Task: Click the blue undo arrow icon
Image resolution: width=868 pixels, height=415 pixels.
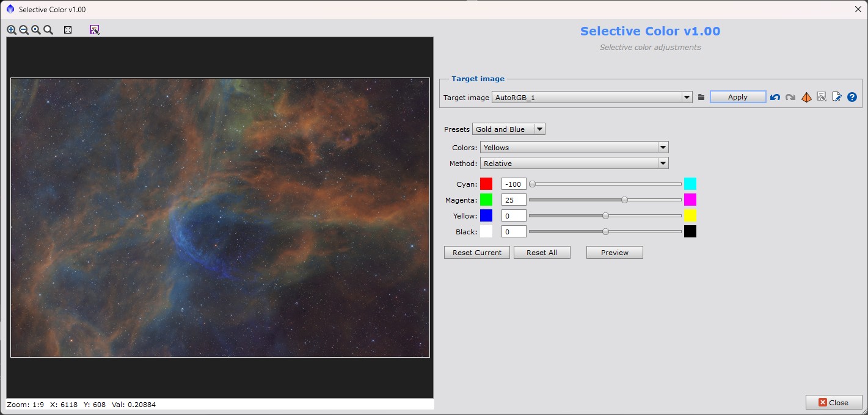Action: tap(775, 97)
